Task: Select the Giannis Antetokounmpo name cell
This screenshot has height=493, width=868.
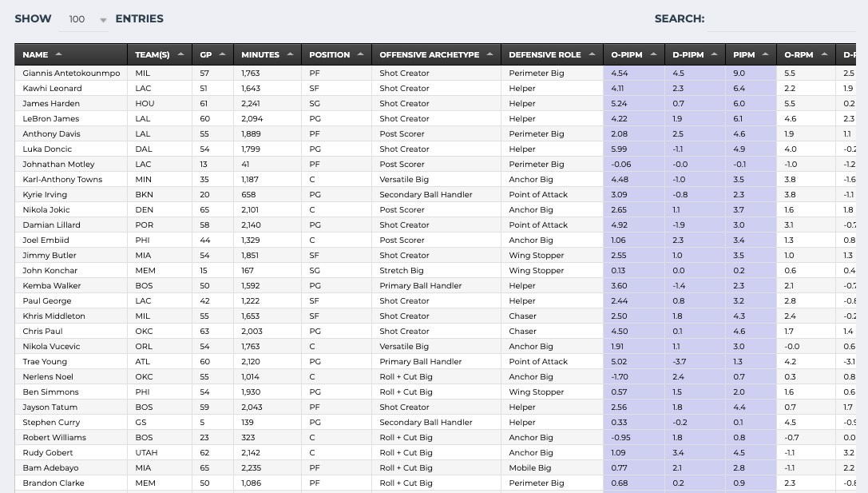Action: 71,74
